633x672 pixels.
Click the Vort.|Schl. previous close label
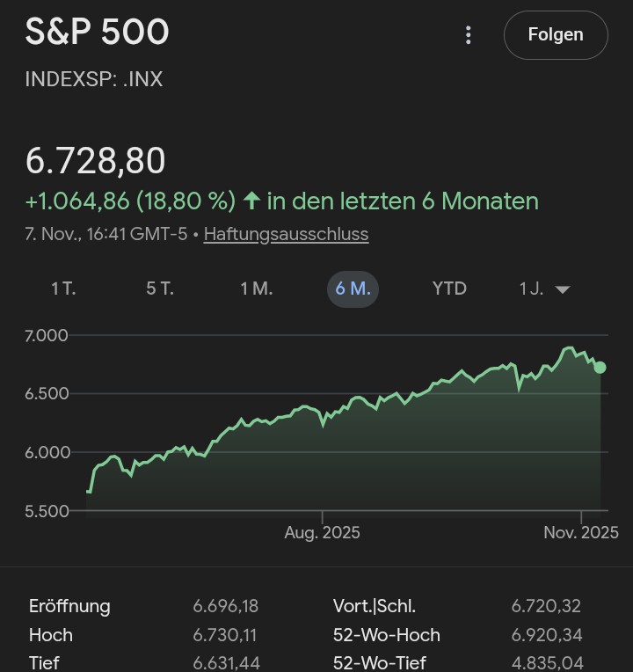[375, 606]
